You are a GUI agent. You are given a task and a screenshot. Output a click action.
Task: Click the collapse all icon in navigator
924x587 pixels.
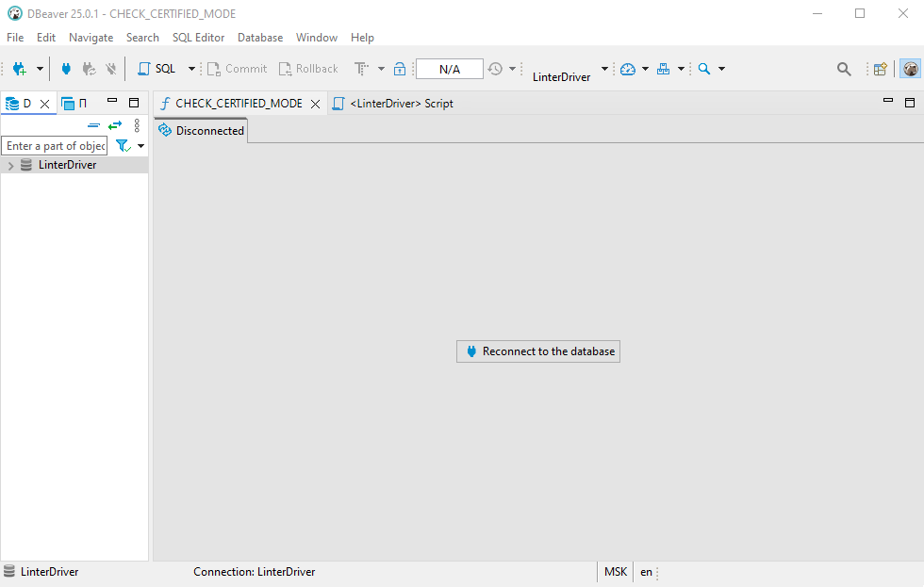[x=93, y=125]
